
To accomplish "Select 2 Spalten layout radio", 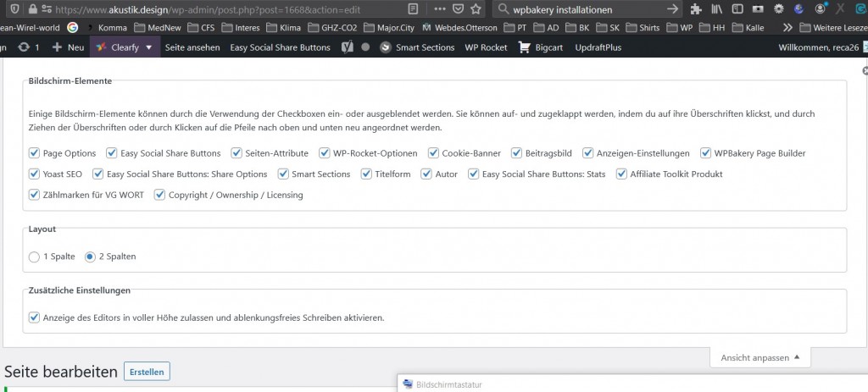I will click(x=90, y=257).
